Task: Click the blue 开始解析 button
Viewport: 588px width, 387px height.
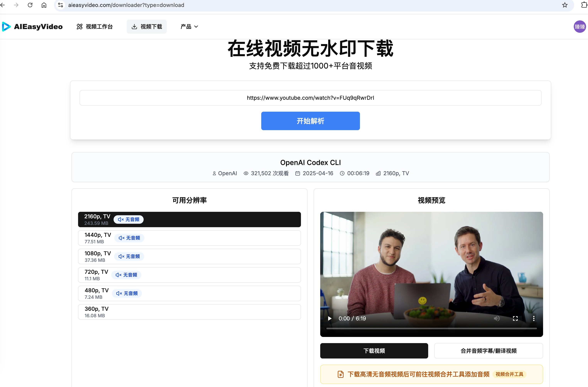Action: (x=310, y=121)
